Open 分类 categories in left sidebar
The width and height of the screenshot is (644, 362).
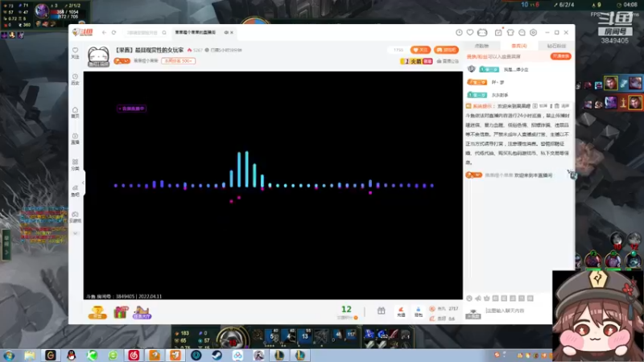(75, 165)
